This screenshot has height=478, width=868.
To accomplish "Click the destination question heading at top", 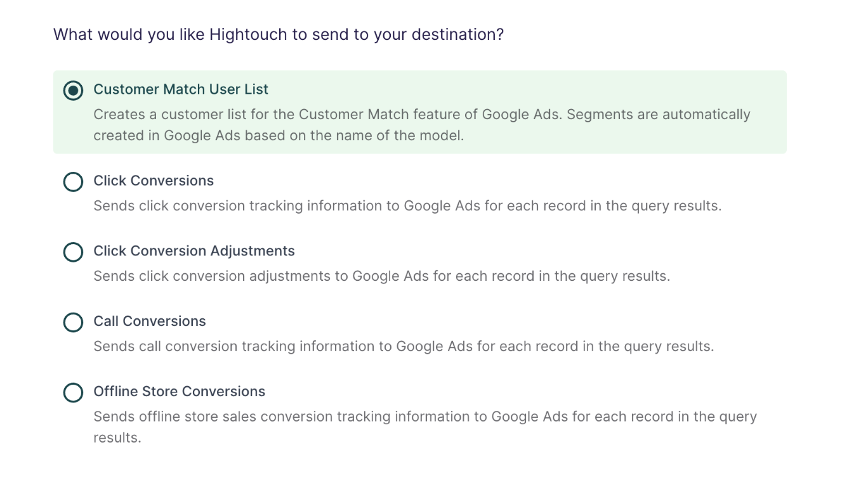I will 278,34.
